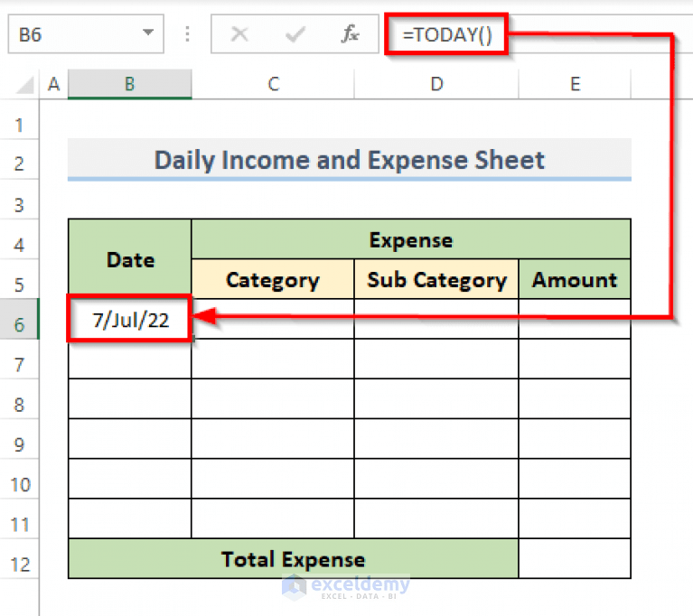The image size is (693, 616).
Task: Expand the Name Box dropdown arrow
Action: pos(148,33)
